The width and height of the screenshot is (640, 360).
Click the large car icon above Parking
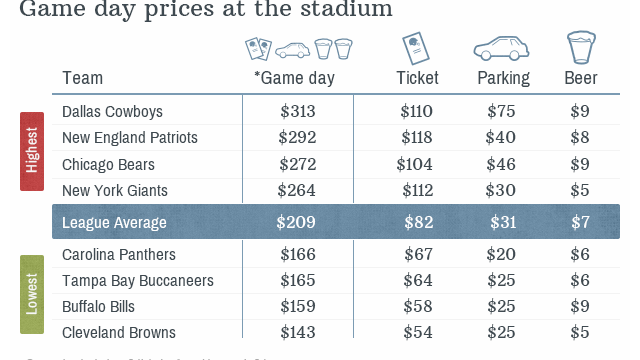501,48
